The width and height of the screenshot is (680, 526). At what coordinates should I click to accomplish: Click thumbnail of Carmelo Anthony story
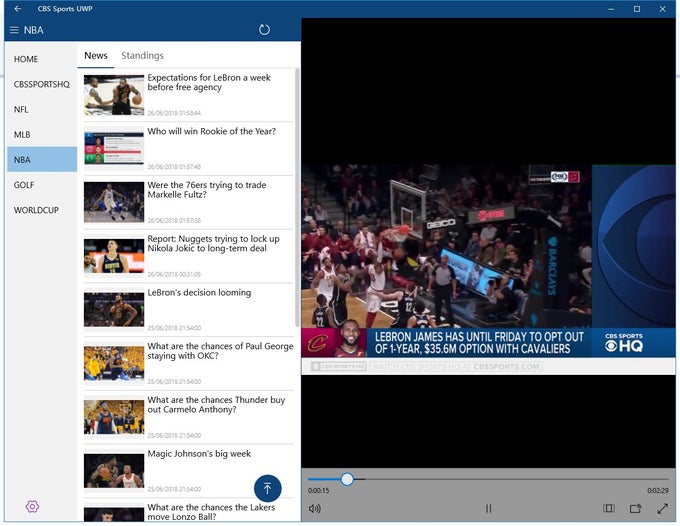(114, 418)
